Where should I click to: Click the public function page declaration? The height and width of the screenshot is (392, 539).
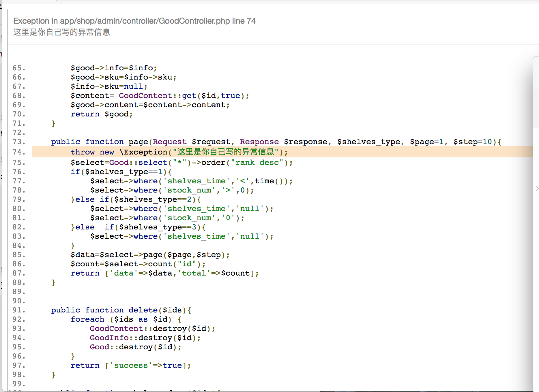276,142
